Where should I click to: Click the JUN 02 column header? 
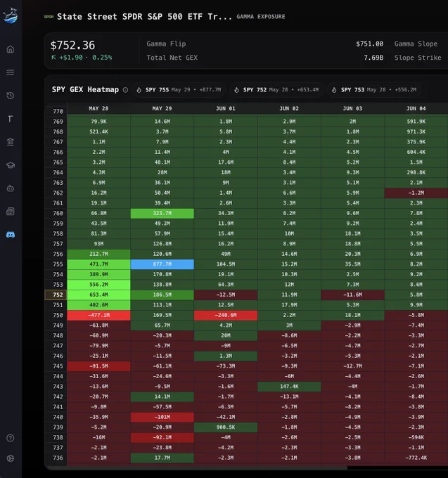(289, 108)
